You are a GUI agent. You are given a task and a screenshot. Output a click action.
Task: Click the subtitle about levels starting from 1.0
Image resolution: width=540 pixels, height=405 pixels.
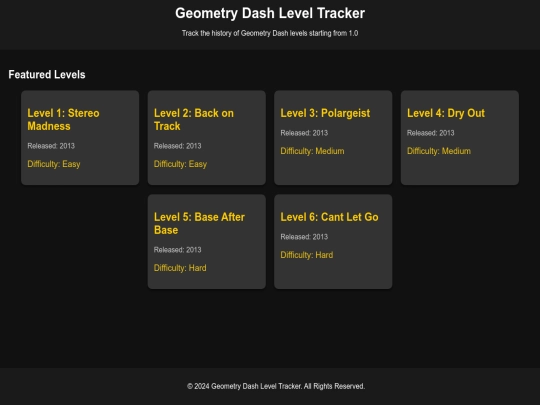[270, 33]
